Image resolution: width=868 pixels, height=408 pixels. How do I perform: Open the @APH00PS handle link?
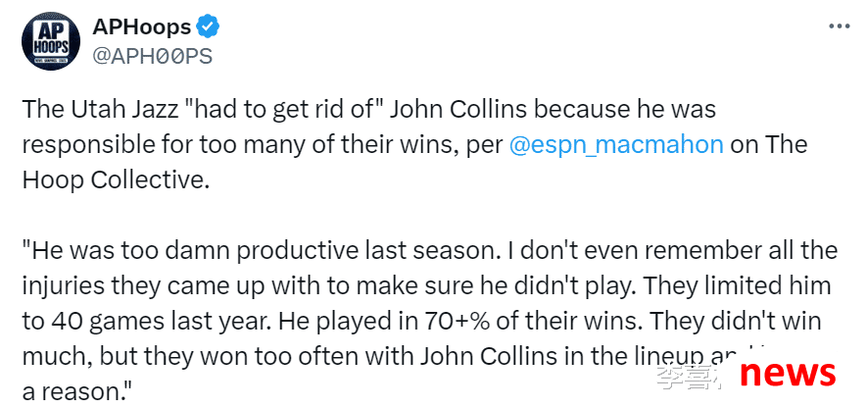coord(152,57)
